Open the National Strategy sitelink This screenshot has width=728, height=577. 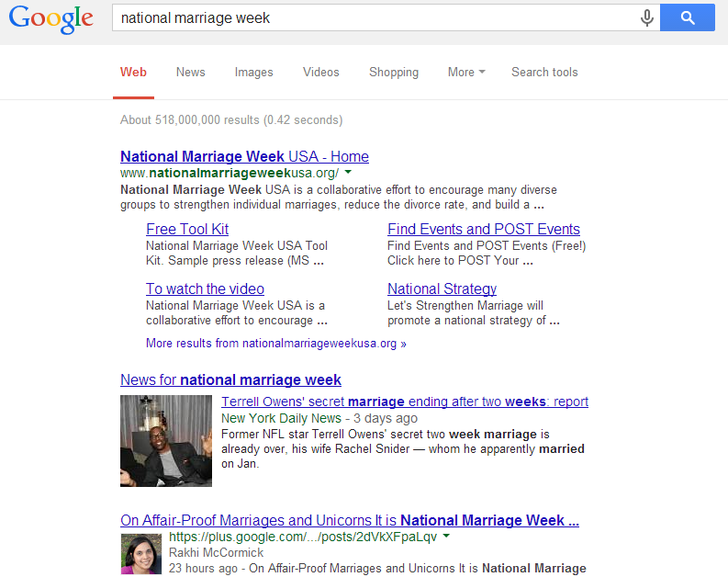(442, 289)
